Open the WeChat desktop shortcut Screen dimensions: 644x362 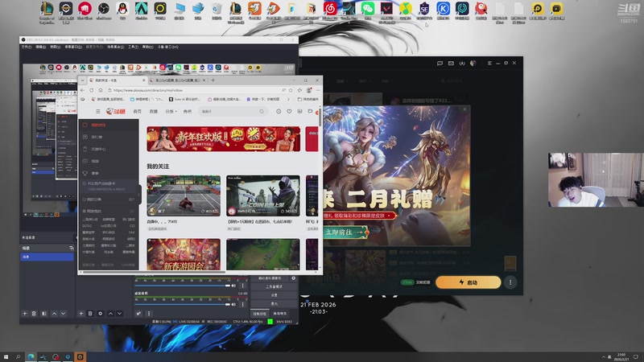click(x=368, y=10)
